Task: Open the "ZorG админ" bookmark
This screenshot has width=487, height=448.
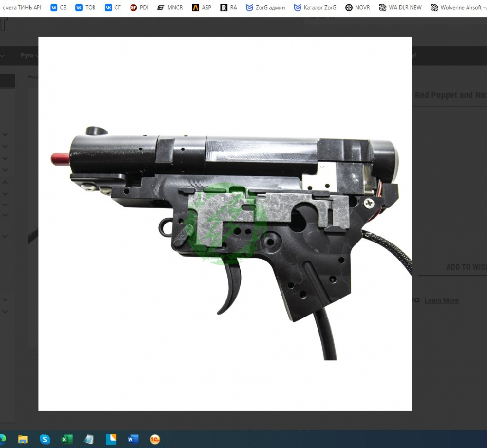Action: click(x=265, y=7)
